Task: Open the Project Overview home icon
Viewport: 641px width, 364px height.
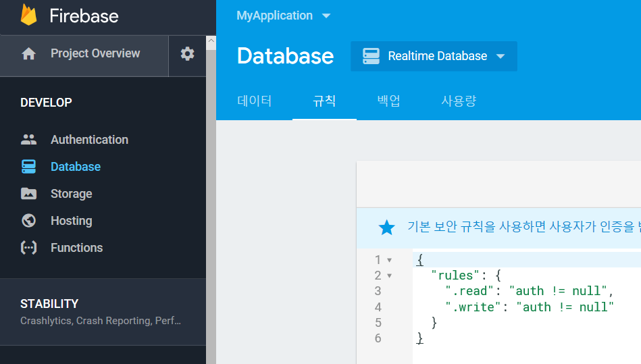Action: coord(28,53)
